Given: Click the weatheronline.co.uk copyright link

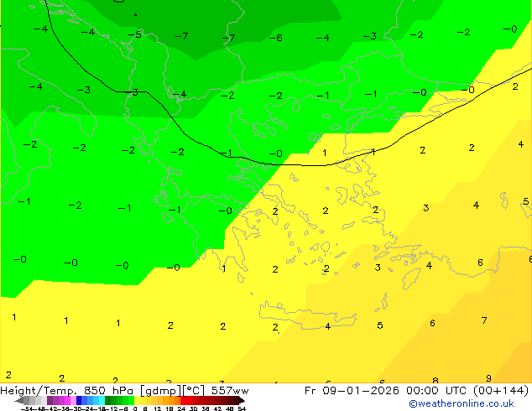Looking at the screenshot, I should pyautogui.click(x=462, y=403).
